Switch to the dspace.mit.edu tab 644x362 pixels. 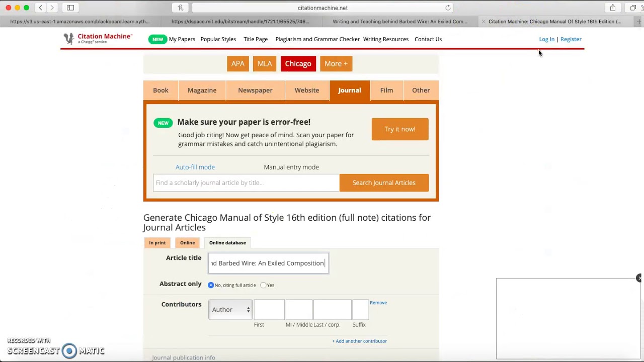tap(240, 22)
